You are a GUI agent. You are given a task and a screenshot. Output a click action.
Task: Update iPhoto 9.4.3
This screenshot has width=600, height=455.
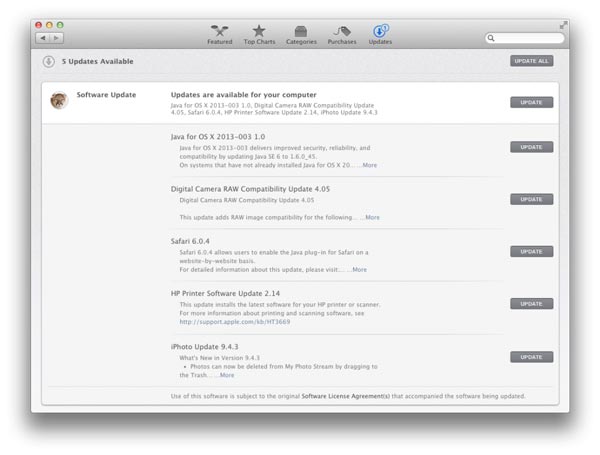coord(531,357)
